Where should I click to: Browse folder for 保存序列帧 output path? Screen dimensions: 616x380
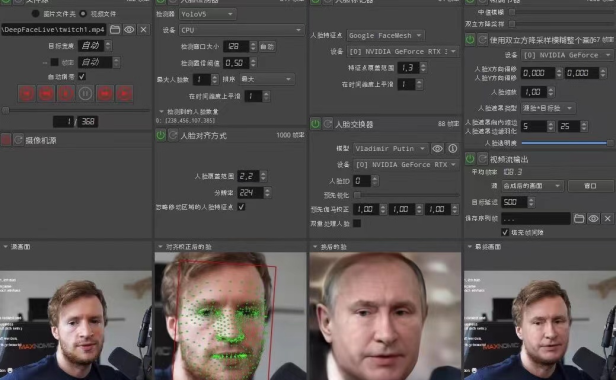[x=579, y=218]
